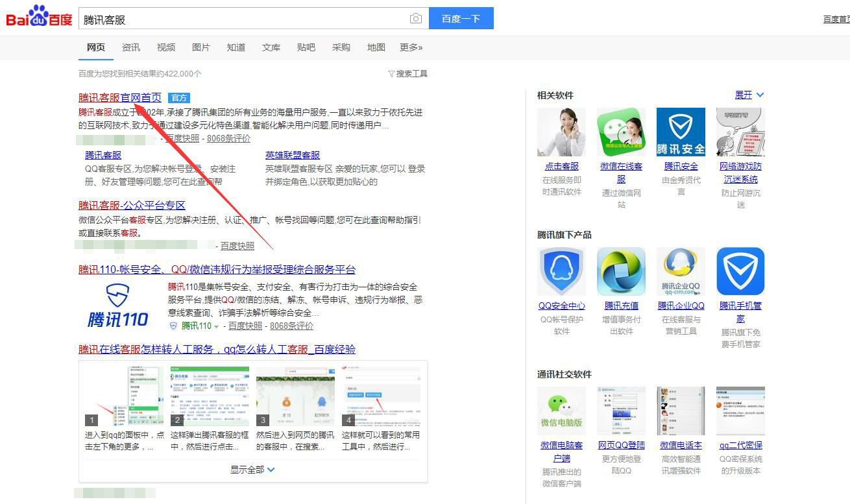The height and width of the screenshot is (504, 850).
Task: Click the 腾讯安全 text link
Action: (x=681, y=166)
